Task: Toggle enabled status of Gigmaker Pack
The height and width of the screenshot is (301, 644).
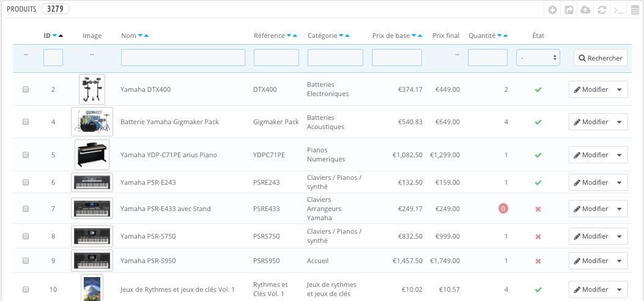Action: (538, 122)
